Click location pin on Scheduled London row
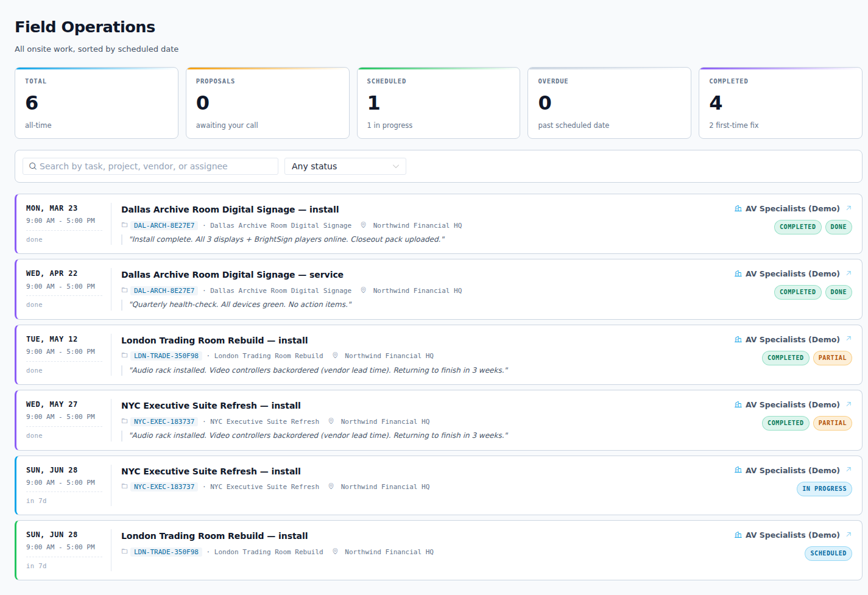Image resolution: width=868 pixels, height=595 pixels. 335,551
